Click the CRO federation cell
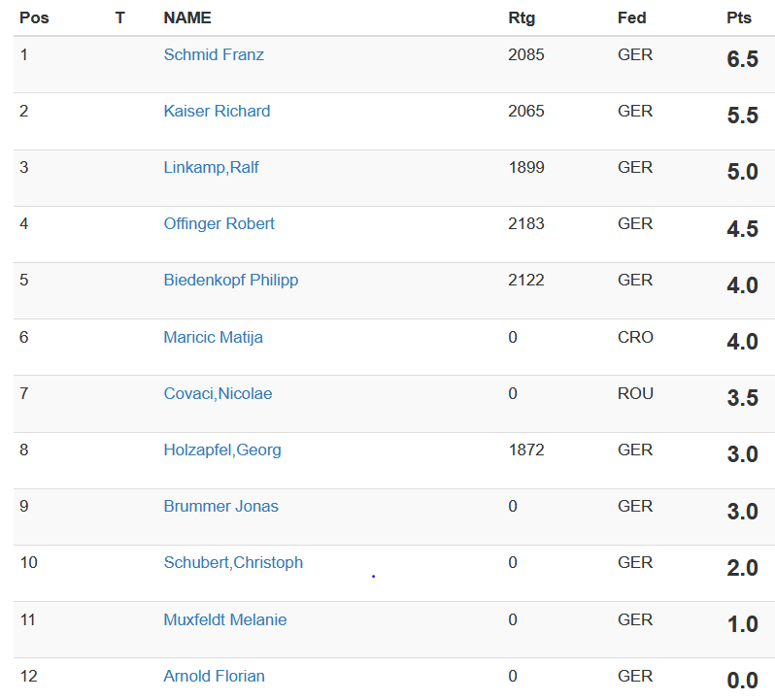 click(635, 338)
